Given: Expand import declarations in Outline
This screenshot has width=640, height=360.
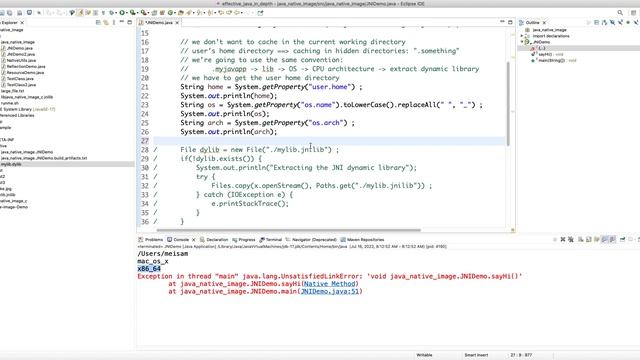Looking at the screenshot, I should coord(522,36).
